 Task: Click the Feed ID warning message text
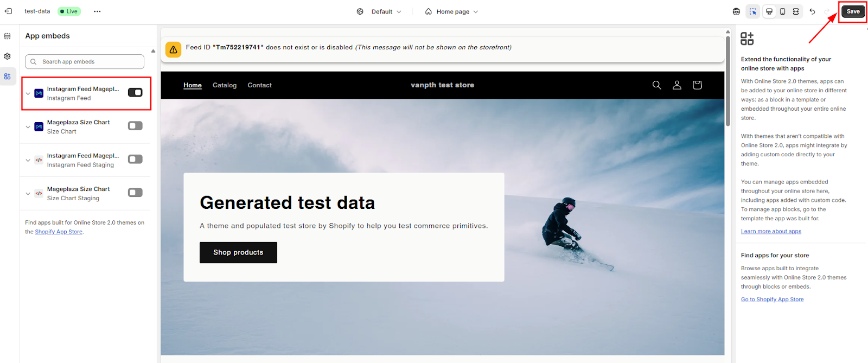tap(348, 47)
